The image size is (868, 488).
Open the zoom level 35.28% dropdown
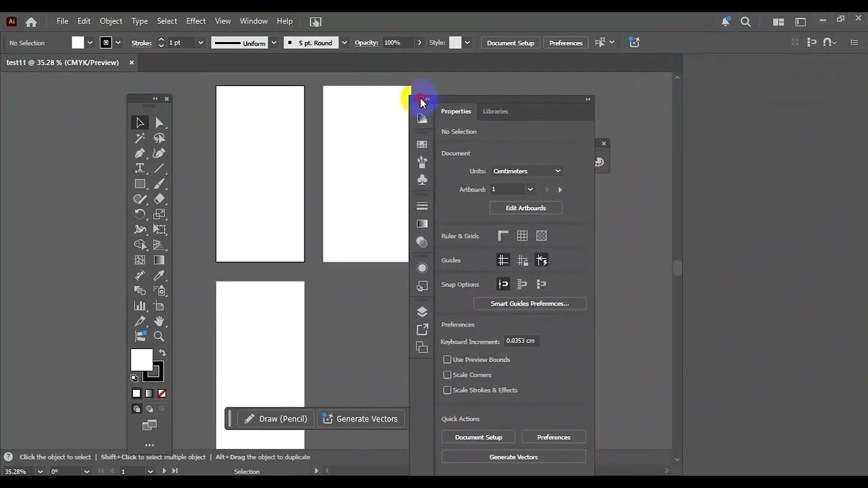40,471
